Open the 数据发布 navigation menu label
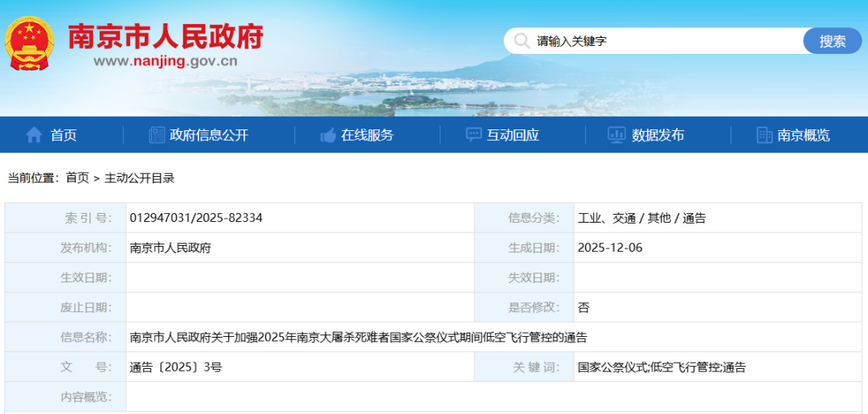 point(658,135)
